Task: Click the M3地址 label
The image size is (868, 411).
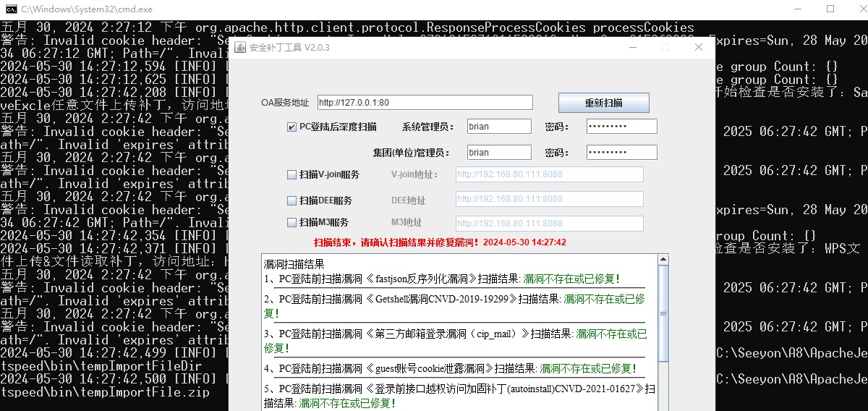Action: coord(407,222)
